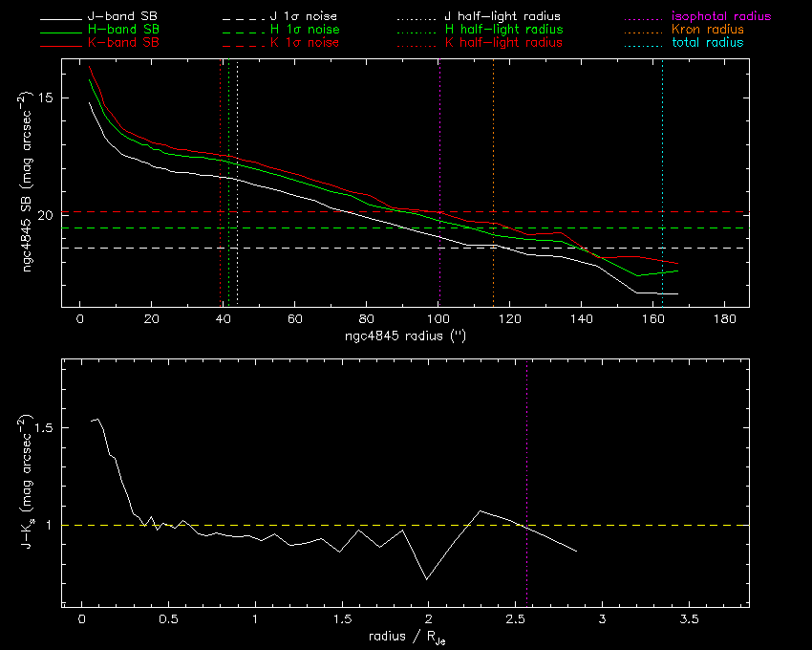Click the red K 1σ noise legend label

click(x=302, y=44)
